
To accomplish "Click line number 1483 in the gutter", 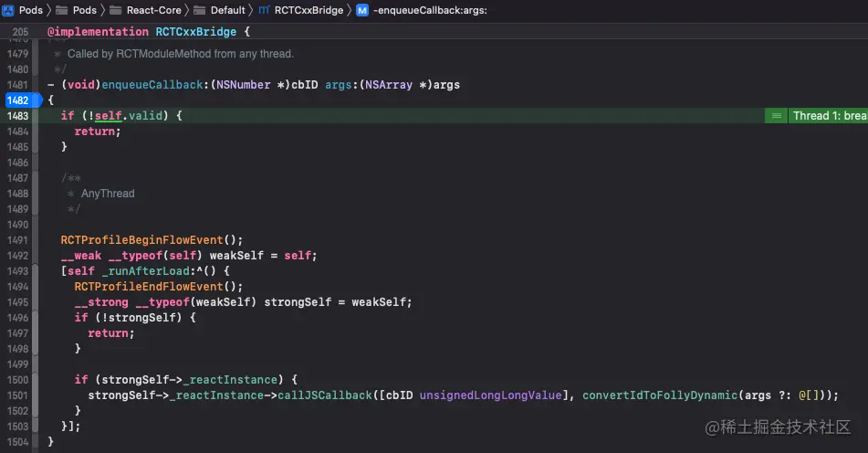I will point(17,116).
